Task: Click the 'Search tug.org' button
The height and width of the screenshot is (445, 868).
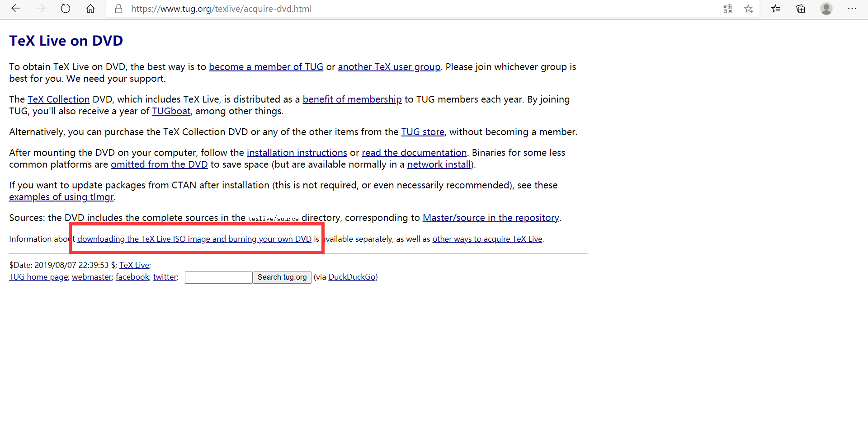Action: [x=282, y=277]
